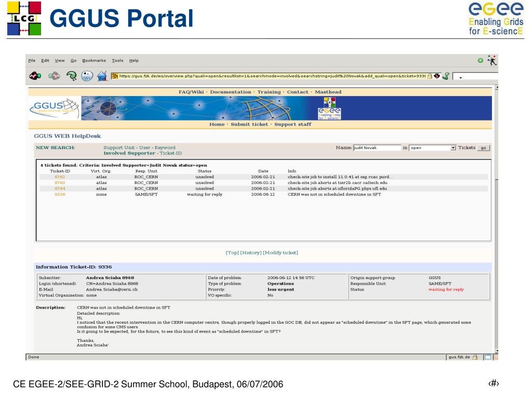Open the Submit ticket link
The image size is (532, 399).
tap(249, 124)
